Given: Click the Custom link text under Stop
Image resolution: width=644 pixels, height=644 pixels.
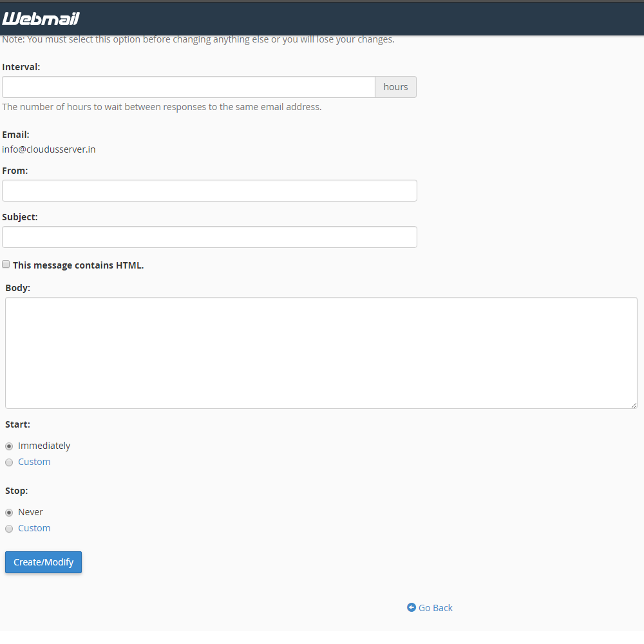Looking at the screenshot, I should (34, 528).
